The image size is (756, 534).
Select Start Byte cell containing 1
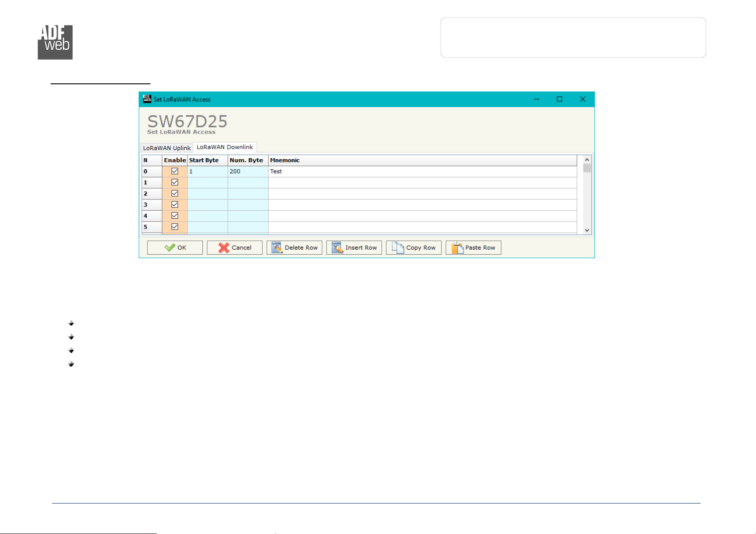point(208,171)
